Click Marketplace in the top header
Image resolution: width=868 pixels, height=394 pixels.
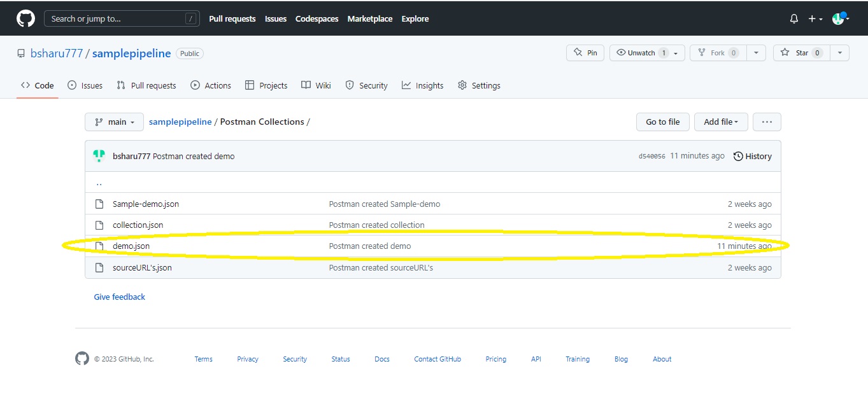(x=370, y=19)
